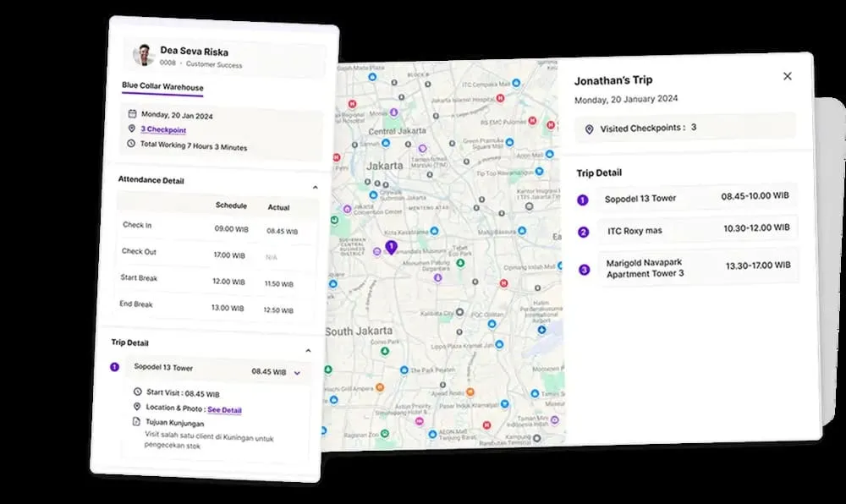The height and width of the screenshot is (504, 846).
Task: Click the clock icon beside Start Visit
Action: (138, 392)
